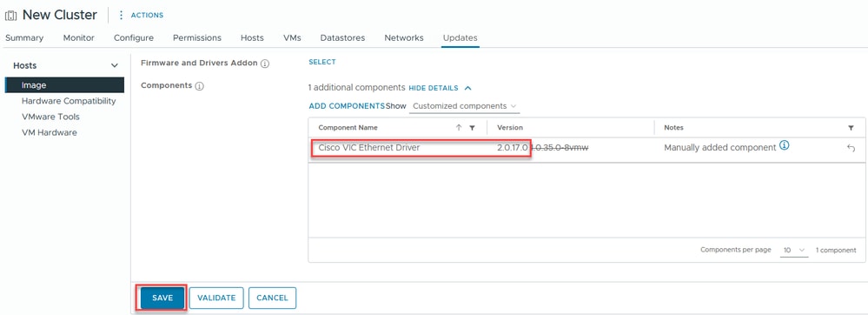
Task: Filter the Notes column
Action: pos(851,128)
